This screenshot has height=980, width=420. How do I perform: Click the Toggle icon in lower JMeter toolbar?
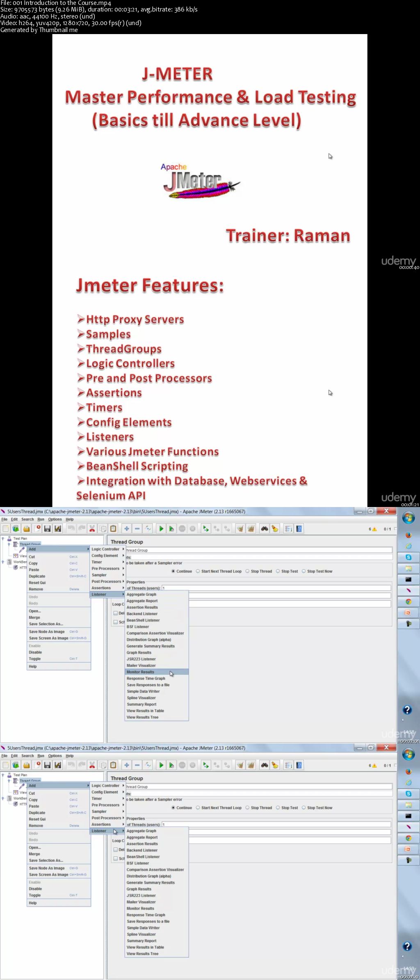tap(148, 765)
